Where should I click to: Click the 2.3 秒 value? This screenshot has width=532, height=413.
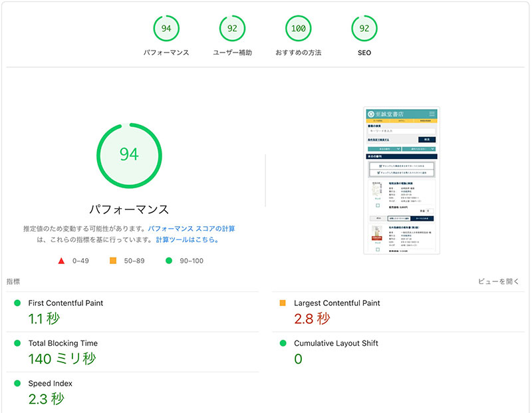pyautogui.click(x=46, y=399)
